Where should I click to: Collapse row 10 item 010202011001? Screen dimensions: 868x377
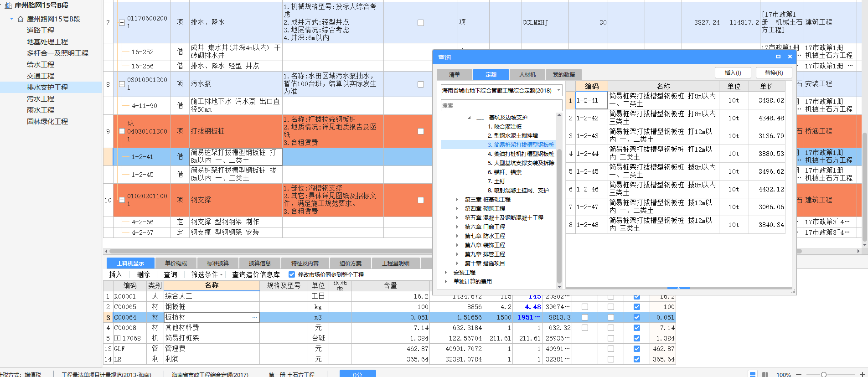122,200
